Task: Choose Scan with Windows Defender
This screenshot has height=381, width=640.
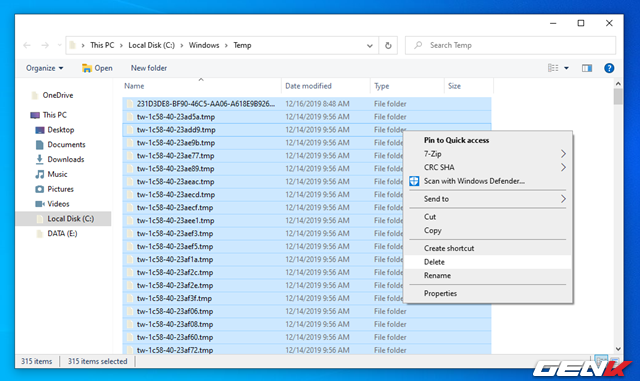Action: point(488,181)
